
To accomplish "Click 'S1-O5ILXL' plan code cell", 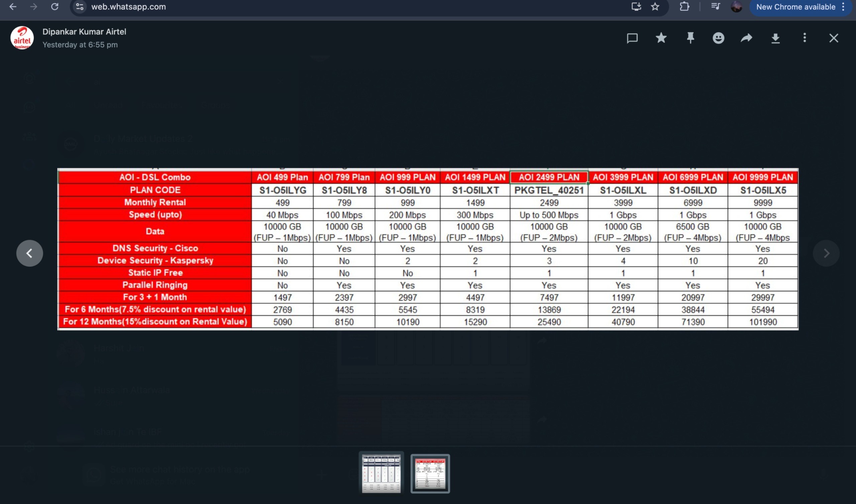I will pyautogui.click(x=623, y=190).
